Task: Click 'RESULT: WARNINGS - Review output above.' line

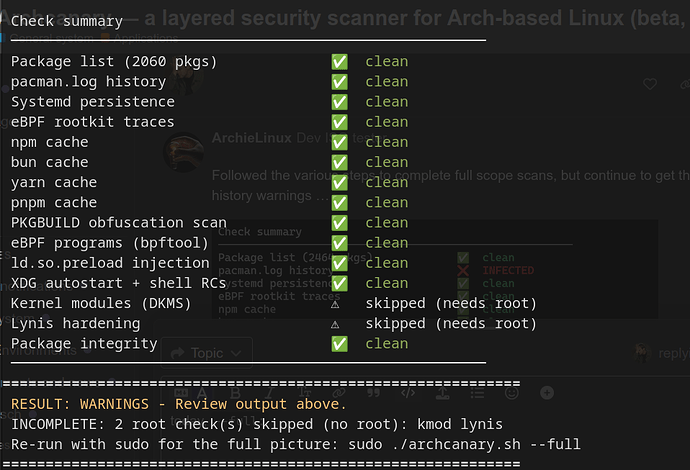Action: 178,404
